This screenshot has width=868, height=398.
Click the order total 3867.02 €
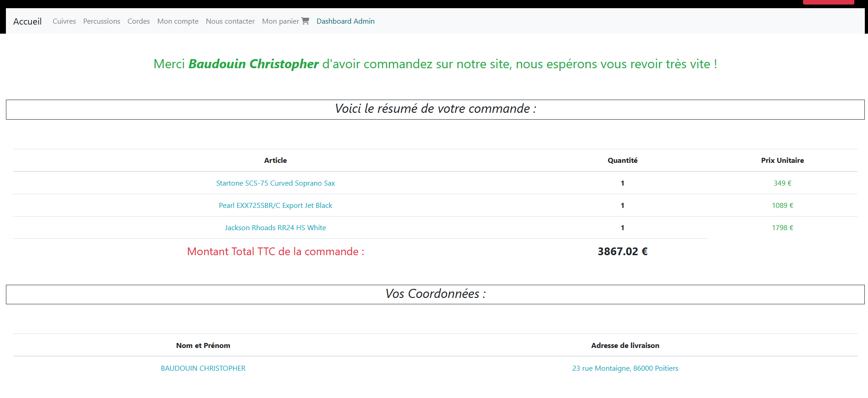coord(622,252)
